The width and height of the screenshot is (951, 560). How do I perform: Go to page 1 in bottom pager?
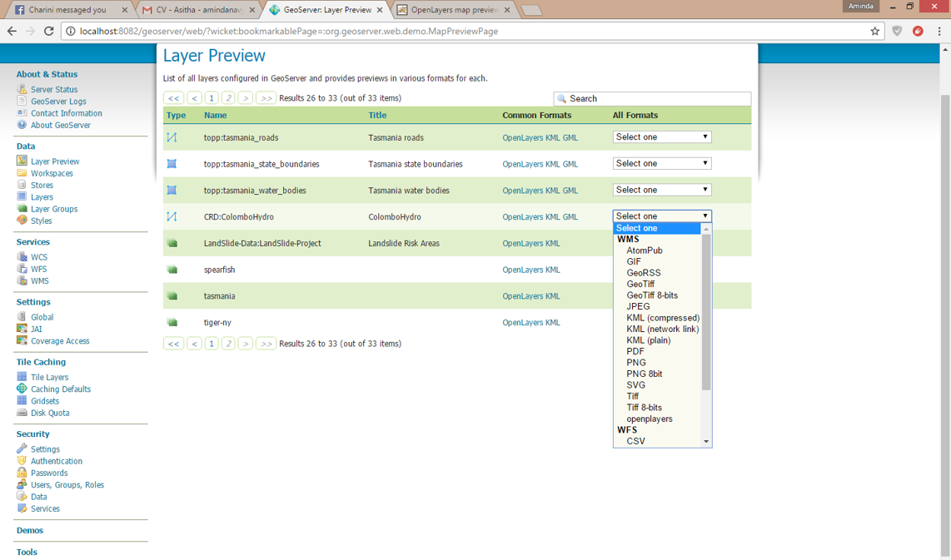click(x=211, y=344)
